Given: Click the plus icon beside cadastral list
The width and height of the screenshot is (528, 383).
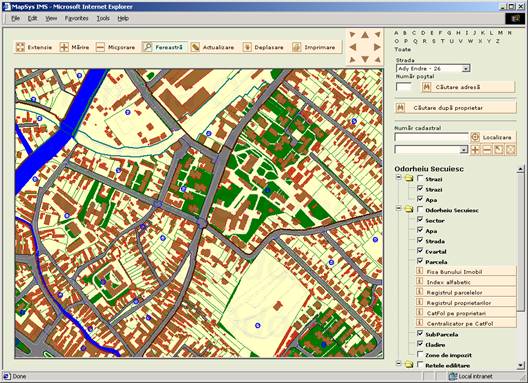Looking at the screenshot, I should (475, 150).
